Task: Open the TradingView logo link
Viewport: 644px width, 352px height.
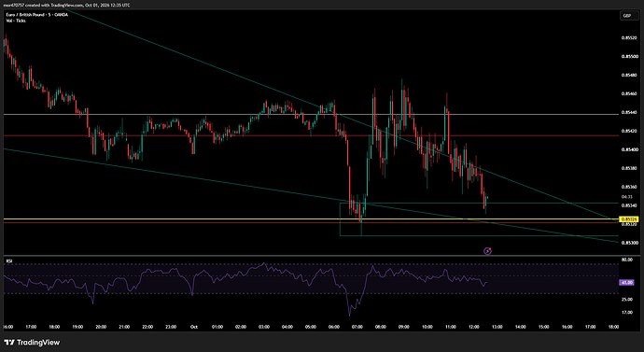Action: 32,342
